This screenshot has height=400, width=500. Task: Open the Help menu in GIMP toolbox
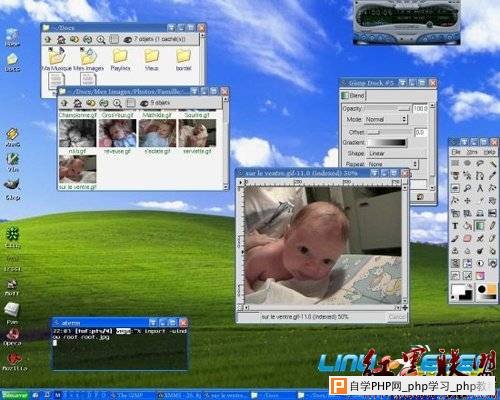[x=489, y=152]
